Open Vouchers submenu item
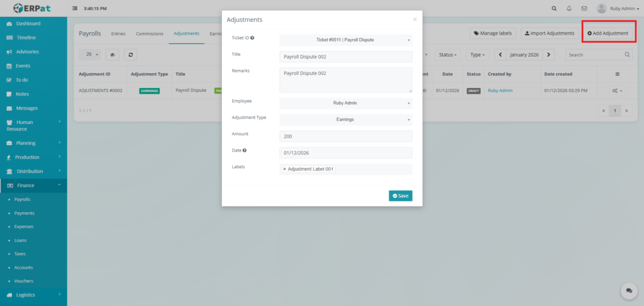This screenshot has width=644, height=306. click(23, 281)
